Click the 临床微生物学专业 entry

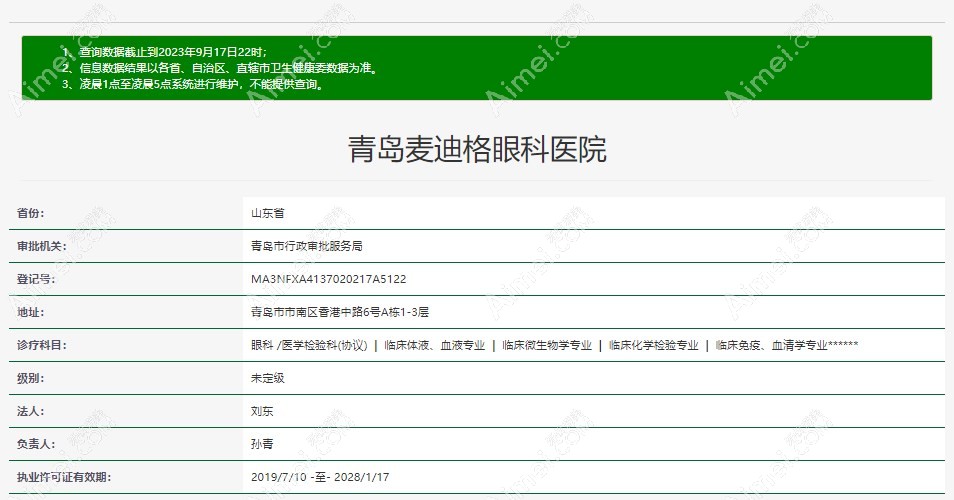pos(546,345)
